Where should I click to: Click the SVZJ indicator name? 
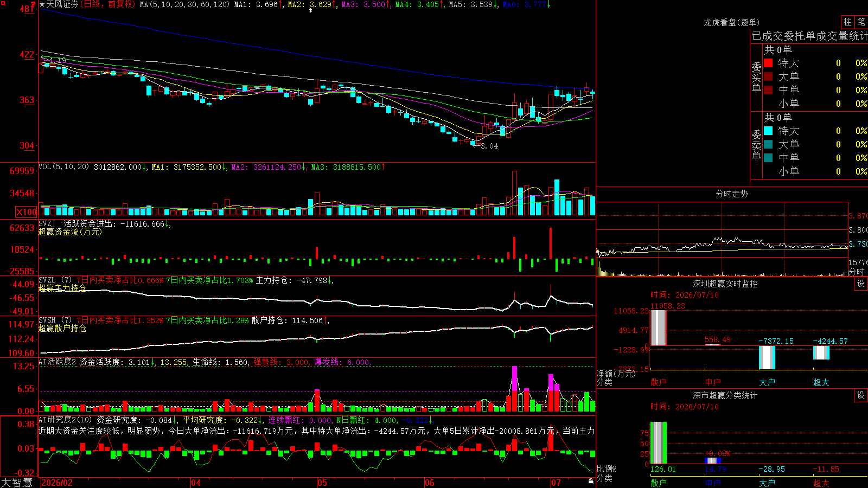pyautogui.click(x=47, y=224)
